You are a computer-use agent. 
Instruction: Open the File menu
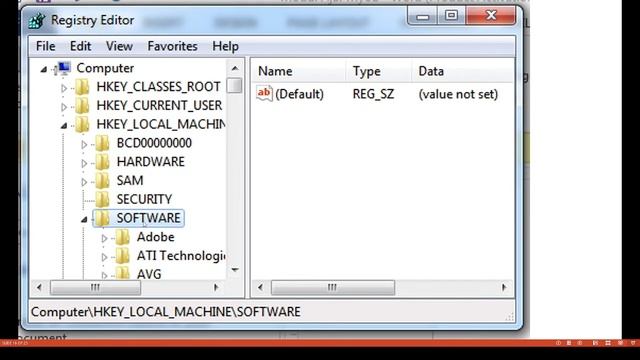click(x=45, y=46)
